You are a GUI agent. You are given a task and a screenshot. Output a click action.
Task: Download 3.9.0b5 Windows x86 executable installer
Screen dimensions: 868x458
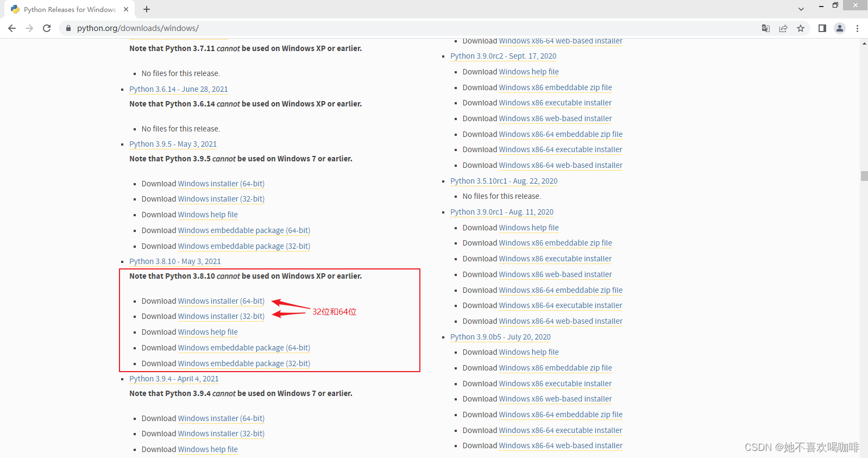click(x=555, y=384)
